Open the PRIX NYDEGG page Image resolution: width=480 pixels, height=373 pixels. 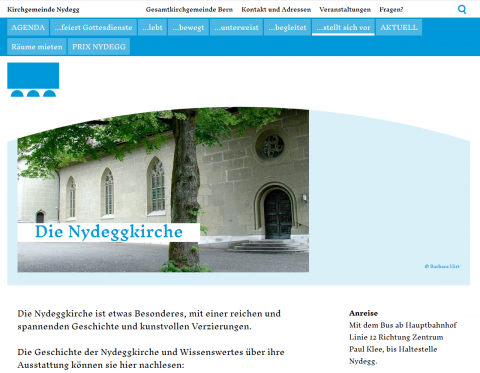(x=99, y=47)
